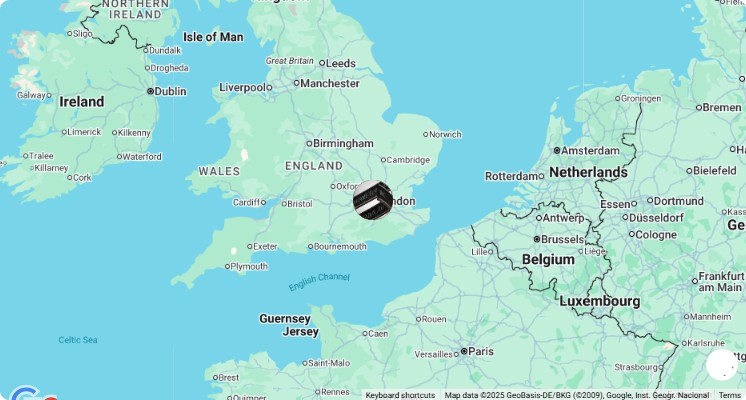Open the Terms link
Image resolution: width=746 pixels, height=400 pixels.
(729, 395)
